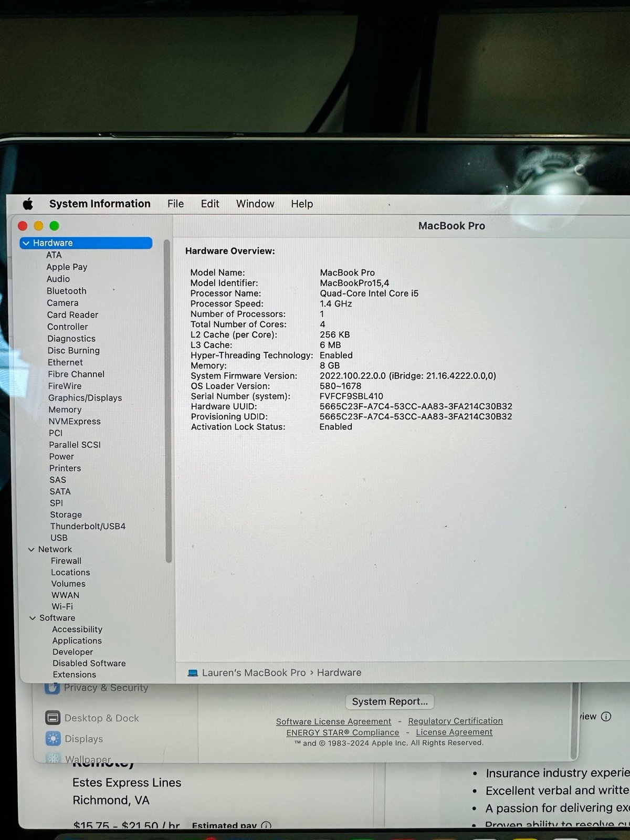Image resolution: width=630 pixels, height=840 pixels.
Task: Select ATA in the sidebar
Action: click(x=54, y=255)
